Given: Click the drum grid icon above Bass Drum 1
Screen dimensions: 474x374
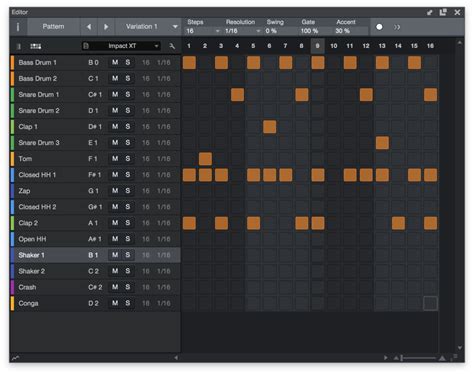Looking at the screenshot, I should pos(36,46).
